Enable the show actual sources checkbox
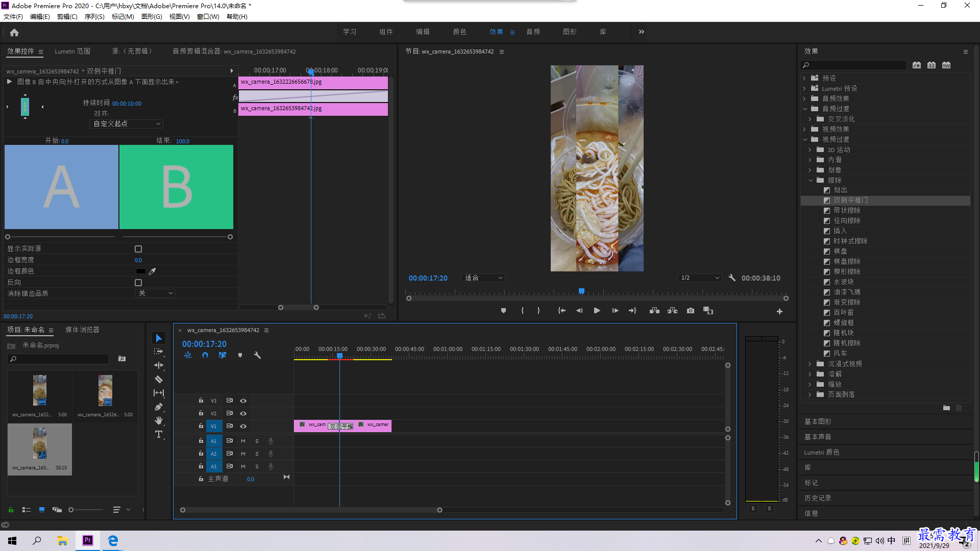 (x=138, y=249)
